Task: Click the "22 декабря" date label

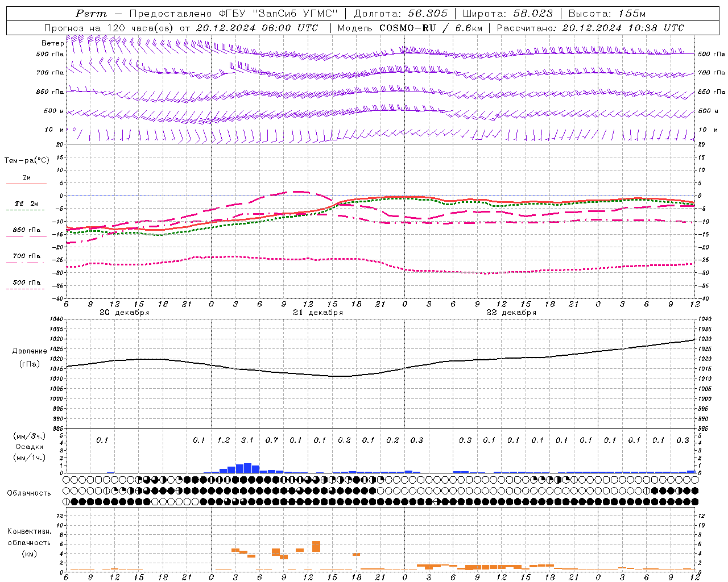Action: [x=511, y=313]
